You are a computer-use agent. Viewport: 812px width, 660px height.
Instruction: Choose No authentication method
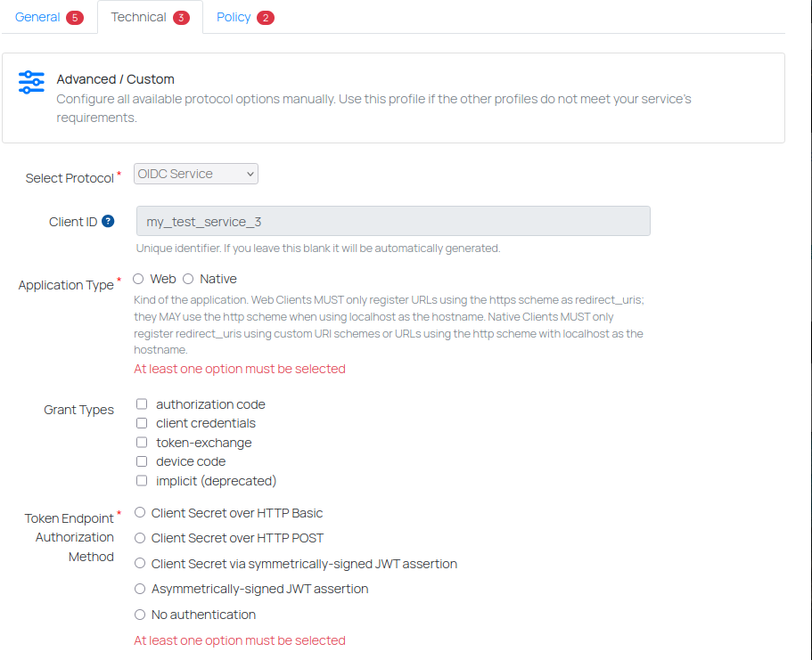[x=140, y=615]
